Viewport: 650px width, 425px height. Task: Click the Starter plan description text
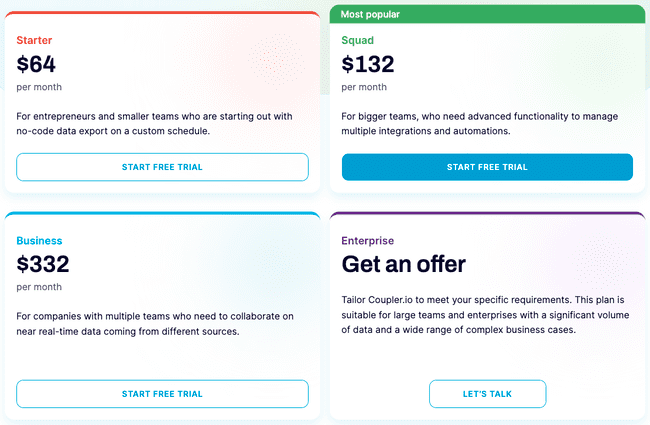point(155,124)
